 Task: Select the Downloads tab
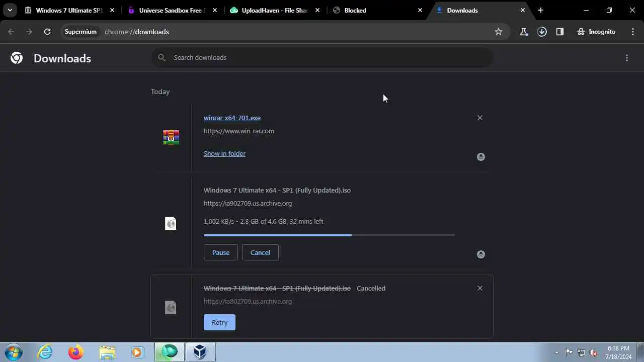pyautogui.click(x=480, y=10)
